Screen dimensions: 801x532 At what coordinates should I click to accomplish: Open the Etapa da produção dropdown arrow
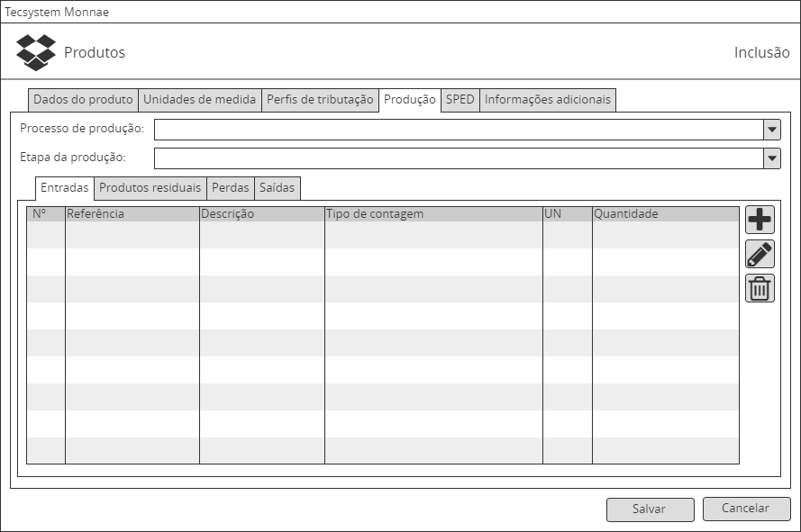pos(772,158)
